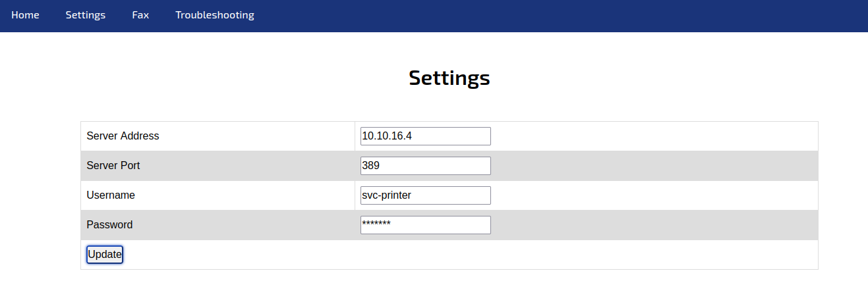Select the Settings navigation menu item
868x304 pixels.
tap(85, 15)
